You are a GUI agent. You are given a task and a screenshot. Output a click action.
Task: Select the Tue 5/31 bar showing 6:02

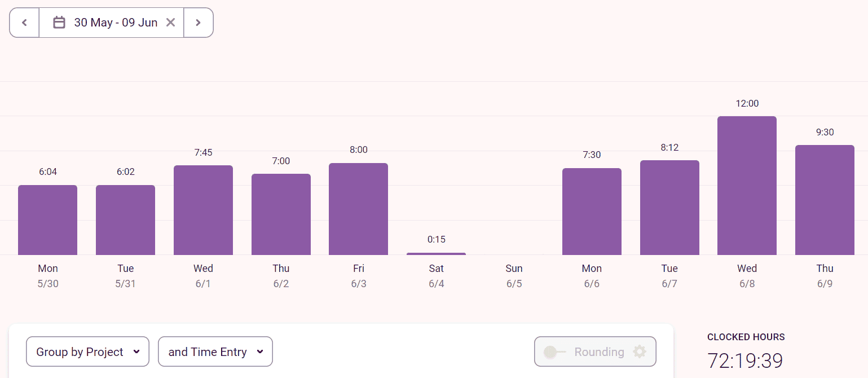tap(125, 220)
